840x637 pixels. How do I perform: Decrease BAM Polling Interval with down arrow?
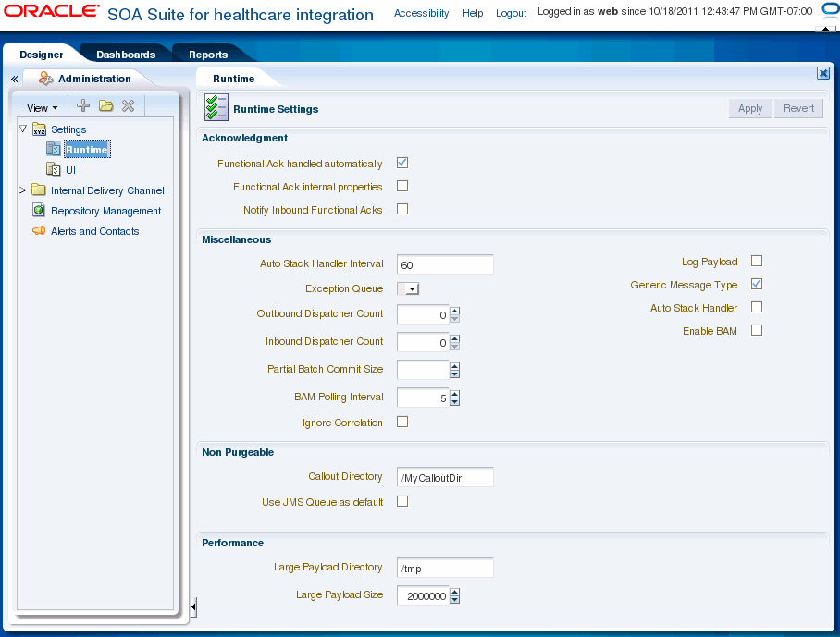click(455, 401)
